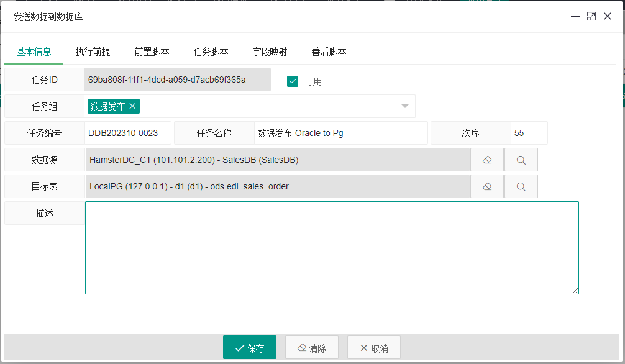The height and width of the screenshot is (364, 625).
Task: Click the 次序 field showing 55
Action: (x=529, y=133)
